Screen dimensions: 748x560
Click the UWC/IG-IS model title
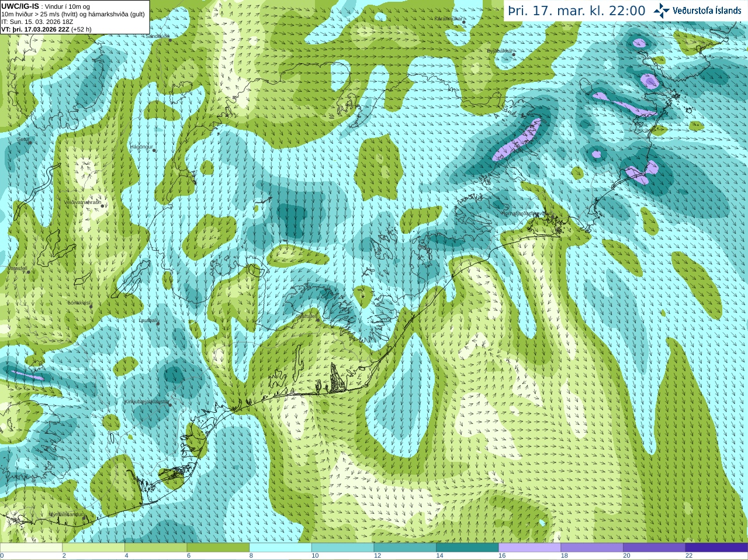point(20,6)
